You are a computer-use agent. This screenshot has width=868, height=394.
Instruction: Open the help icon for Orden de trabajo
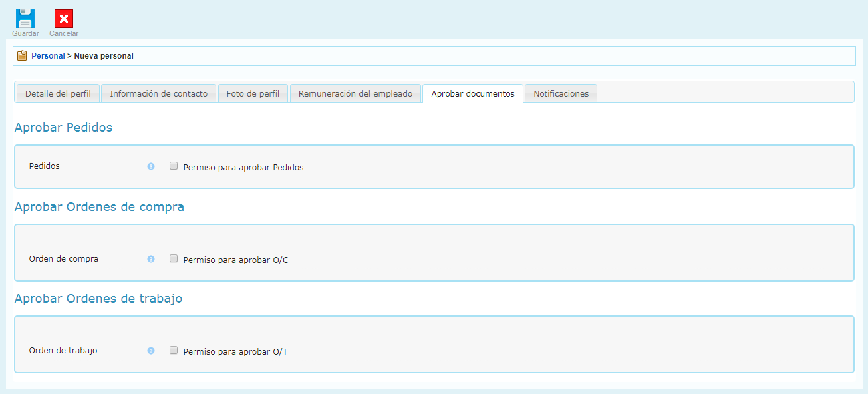[x=151, y=351]
